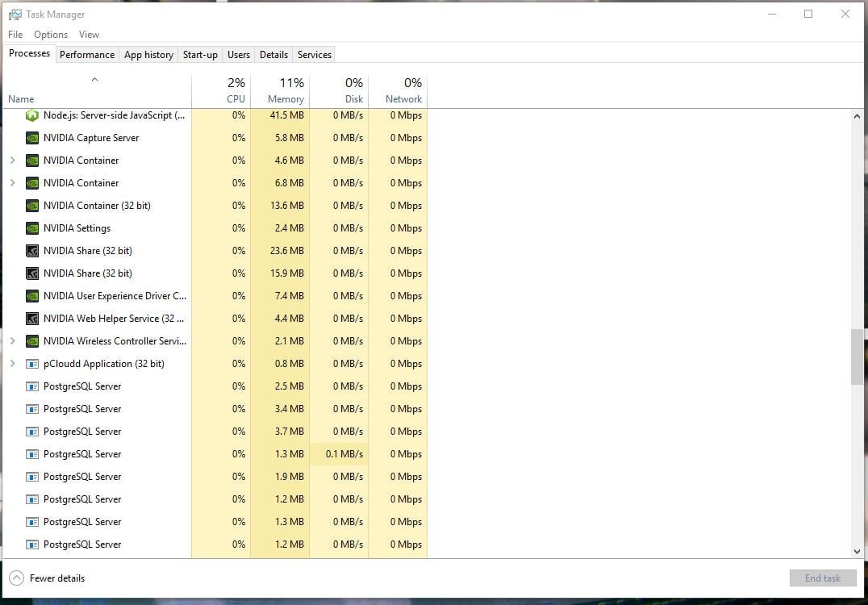Click PostgreSQL Server icon with 1.9 MB memory
Screen dimensions: 868x605
tap(32, 477)
